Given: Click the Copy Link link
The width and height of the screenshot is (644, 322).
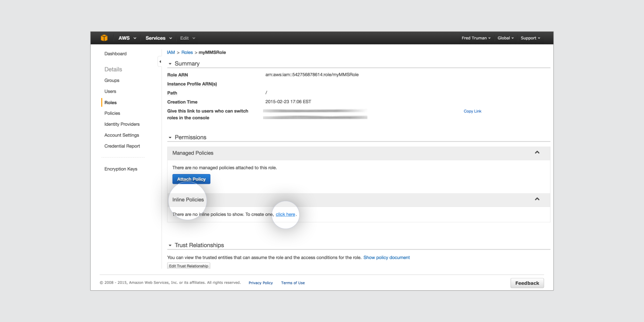Looking at the screenshot, I should click(x=472, y=111).
